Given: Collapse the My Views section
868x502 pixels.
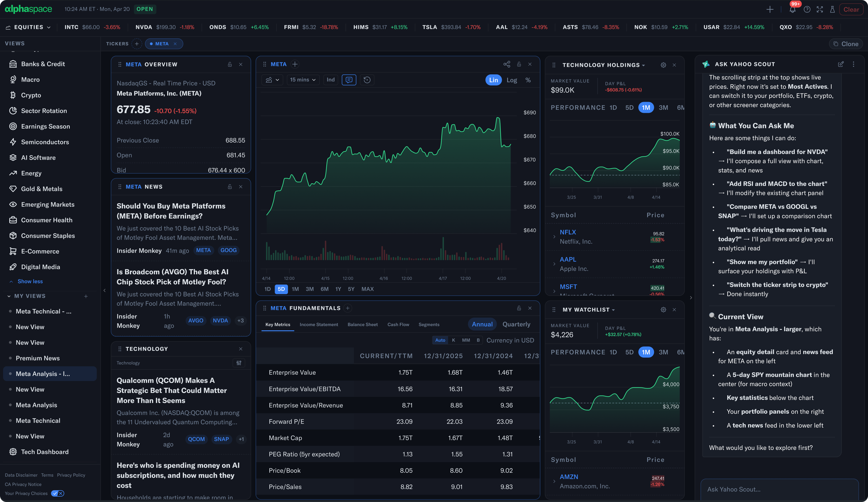Looking at the screenshot, I should tap(8, 296).
